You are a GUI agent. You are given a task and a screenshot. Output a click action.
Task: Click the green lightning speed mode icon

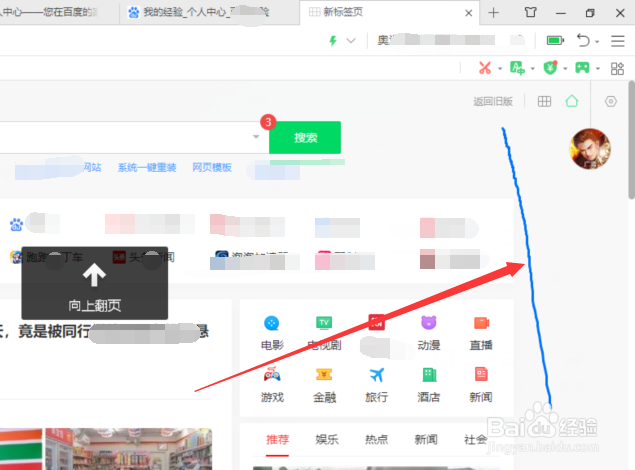[333, 40]
